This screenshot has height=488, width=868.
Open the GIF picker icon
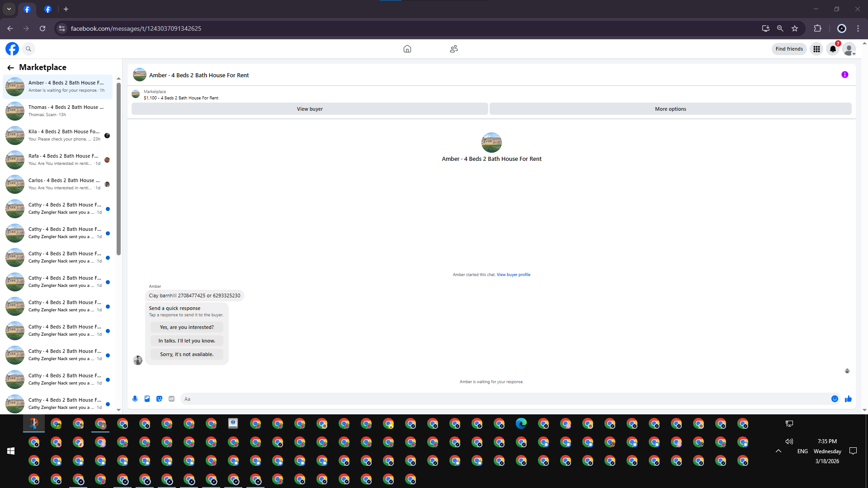tap(171, 399)
